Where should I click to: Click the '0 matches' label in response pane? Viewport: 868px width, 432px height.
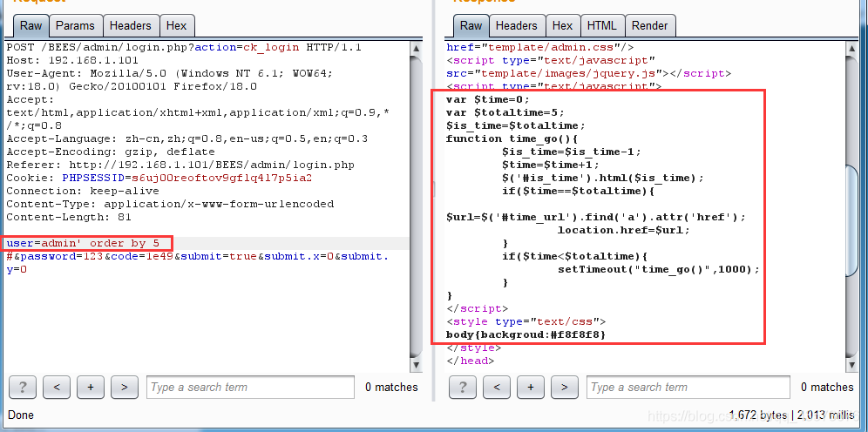[x=827, y=388]
